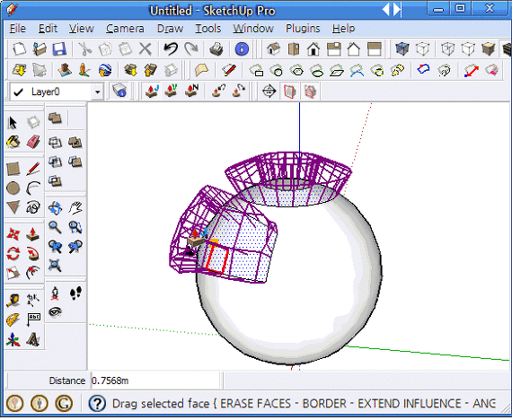Screen dimensions: 512x420
Task: Select the Axes tool
Action: coord(13,339)
